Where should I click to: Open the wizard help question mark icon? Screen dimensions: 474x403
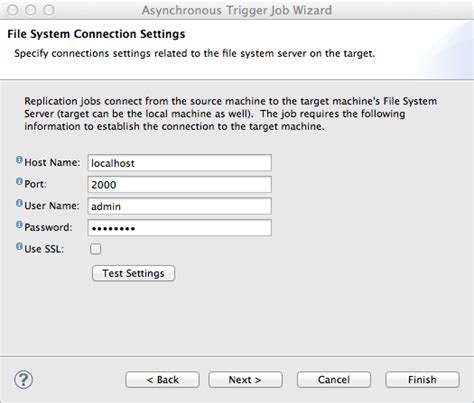(x=23, y=380)
